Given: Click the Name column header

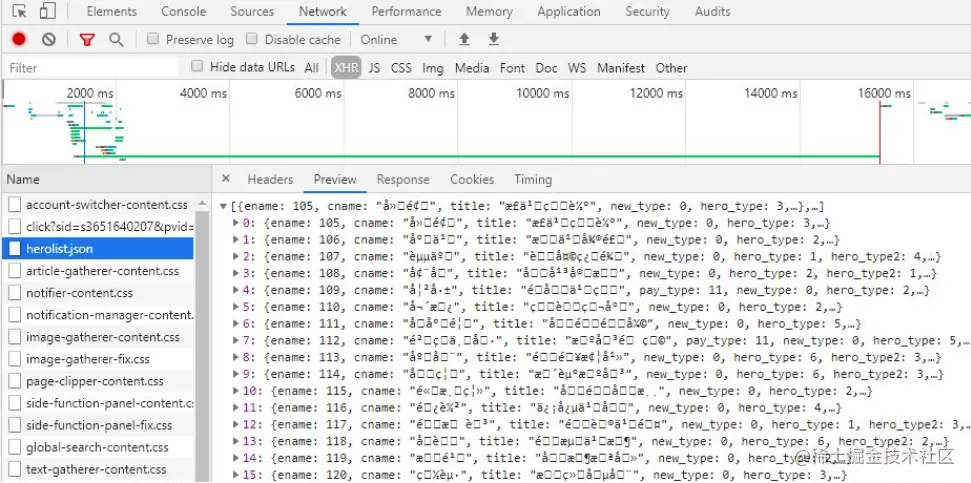Looking at the screenshot, I should (105, 180).
